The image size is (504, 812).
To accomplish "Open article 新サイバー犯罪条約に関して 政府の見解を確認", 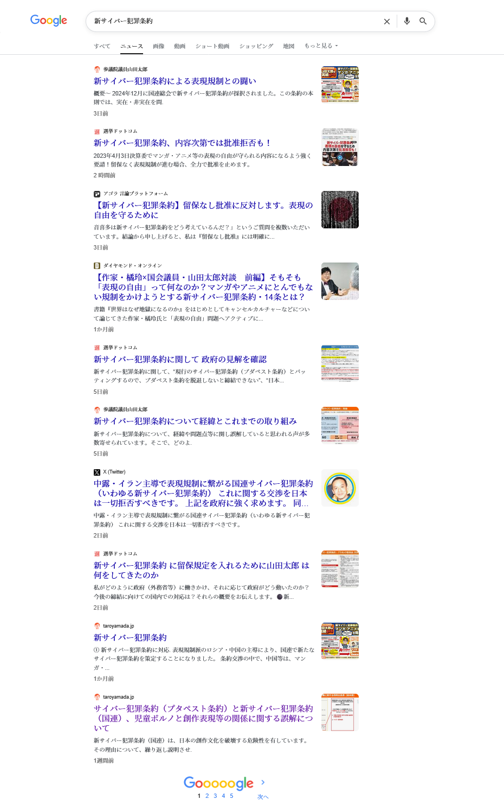I will point(180,359).
